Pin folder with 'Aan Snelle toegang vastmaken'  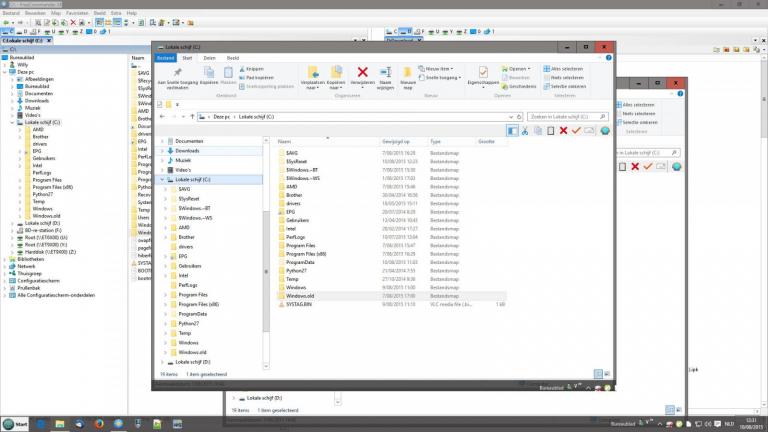[x=176, y=75]
